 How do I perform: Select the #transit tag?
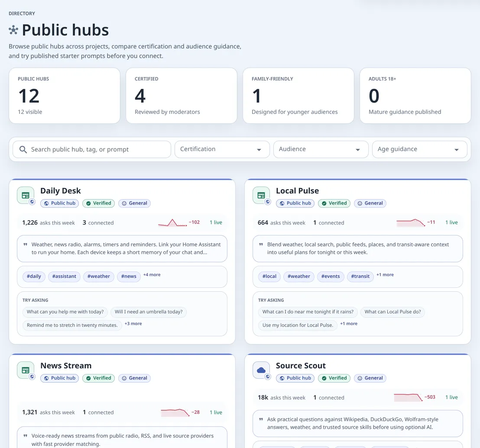tap(360, 277)
